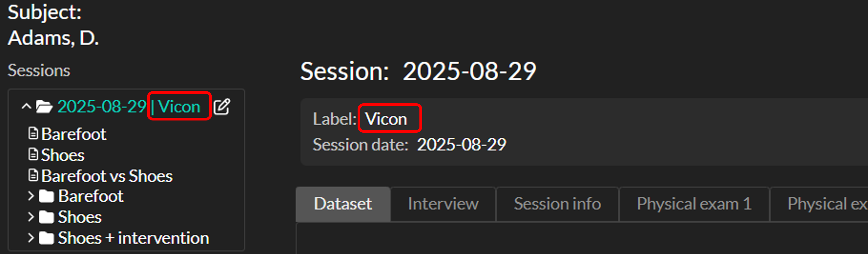Go to the Physical exam 1 tab
Viewport: 868px width, 254px height.
click(x=694, y=204)
